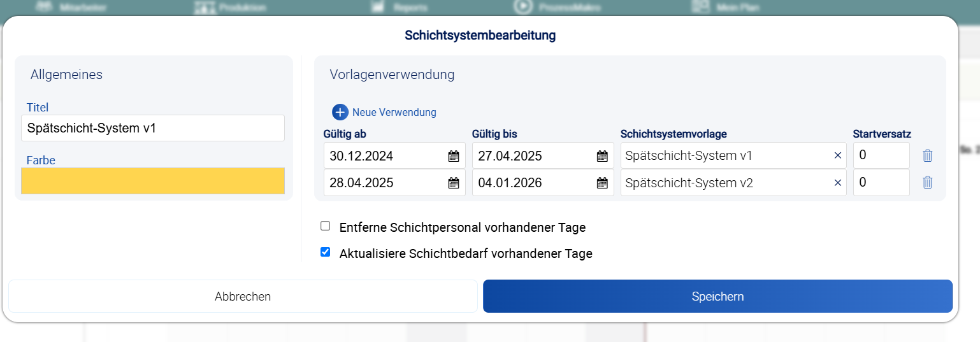The width and height of the screenshot is (980, 342).
Task: Save changes with Speichern
Action: [717, 296]
